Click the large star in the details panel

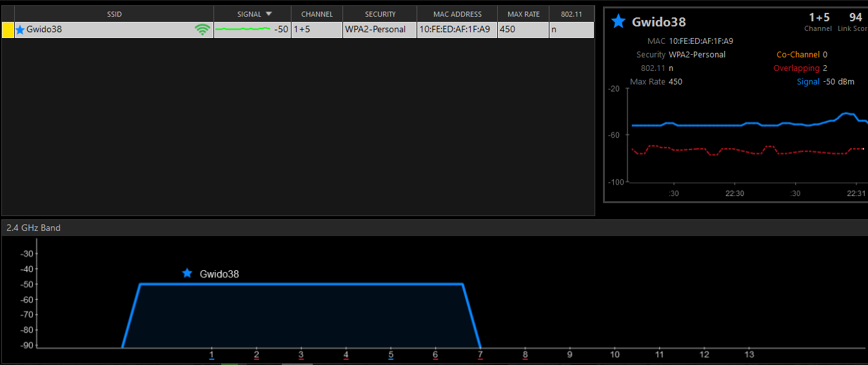618,22
